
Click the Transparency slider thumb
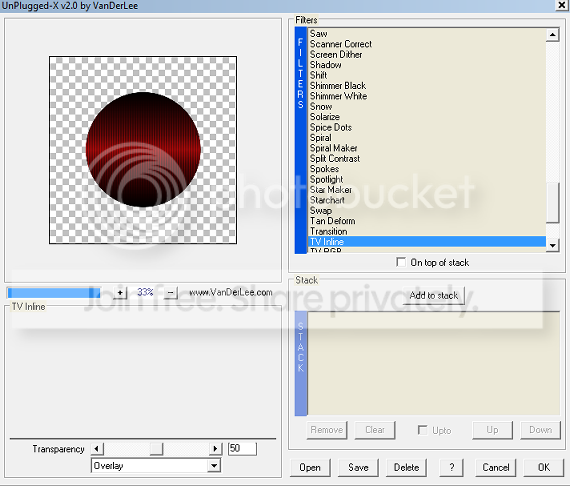(156, 449)
